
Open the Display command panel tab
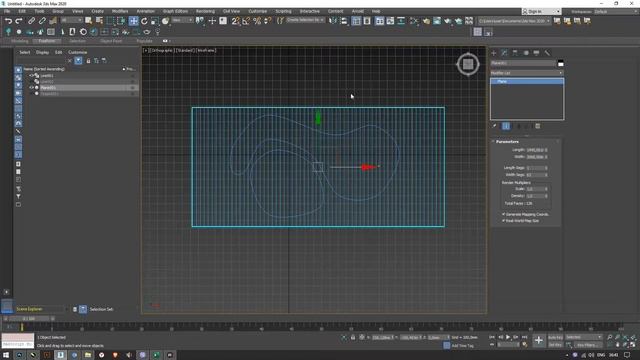coord(536,53)
